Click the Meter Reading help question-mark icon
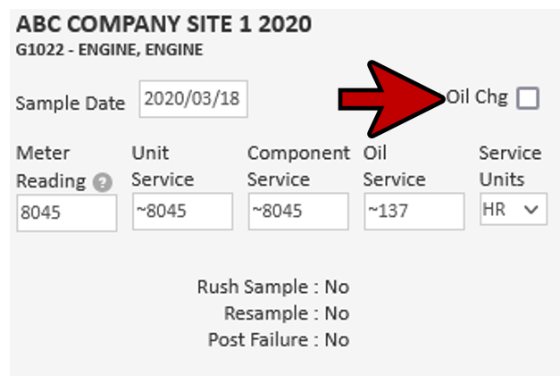Image resolution: width=560 pixels, height=392 pixels. click(x=104, y=182)
